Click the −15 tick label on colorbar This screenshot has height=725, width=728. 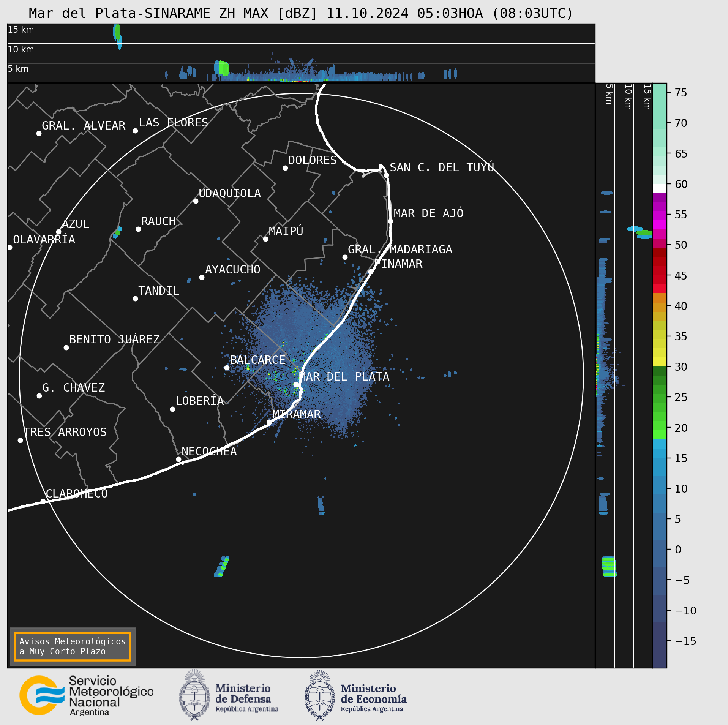[x=685, y=641]
